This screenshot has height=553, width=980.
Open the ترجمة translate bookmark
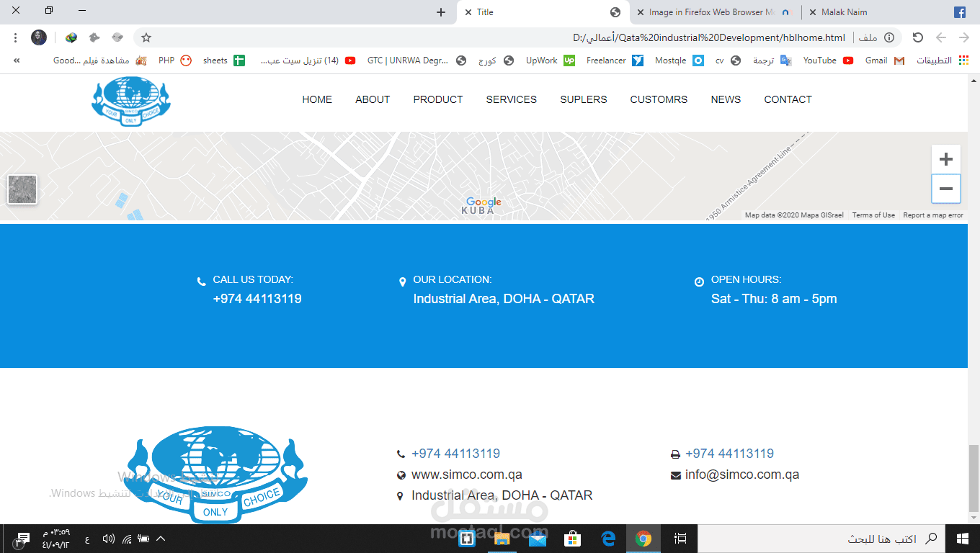pyautogui.click(x=771, y=60)
